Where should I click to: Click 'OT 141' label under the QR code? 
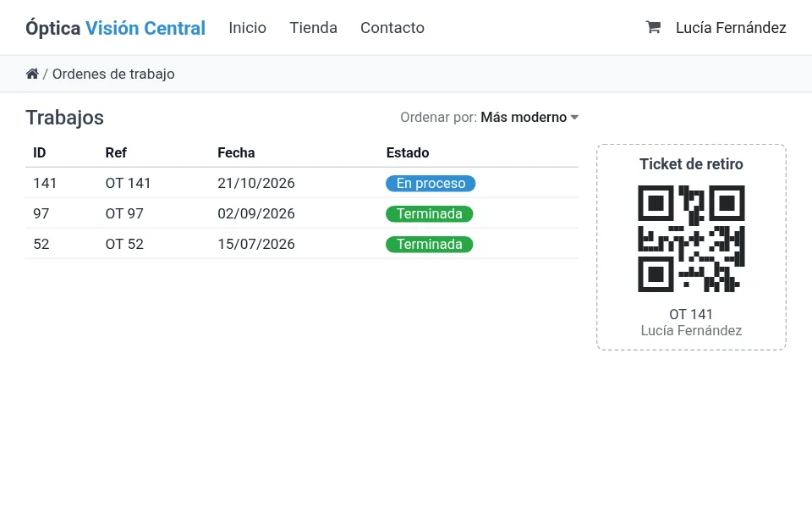(x=691, y=314)
